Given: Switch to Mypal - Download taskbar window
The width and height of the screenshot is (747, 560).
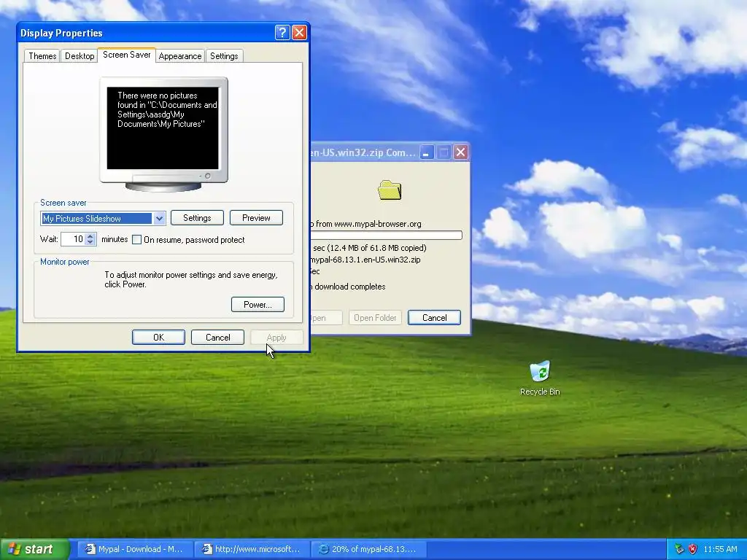Looking at the screenshot, I should (x=134, y=549).
